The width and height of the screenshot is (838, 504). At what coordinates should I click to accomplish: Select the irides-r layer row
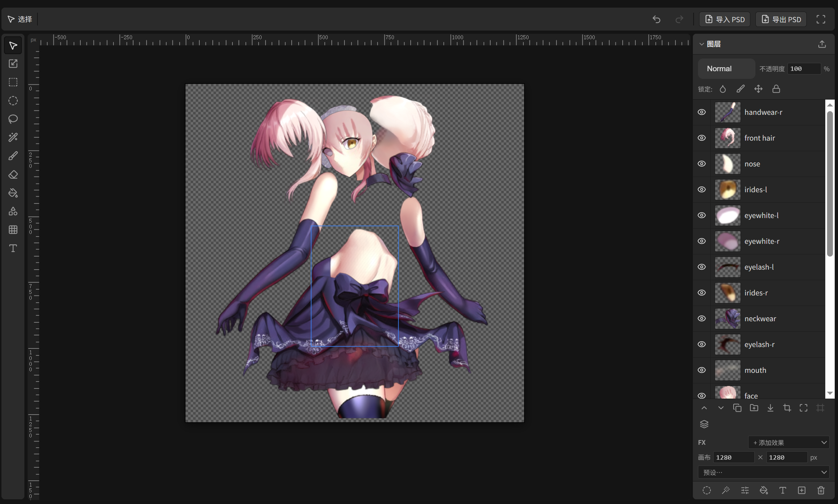(x=759, y=293)
